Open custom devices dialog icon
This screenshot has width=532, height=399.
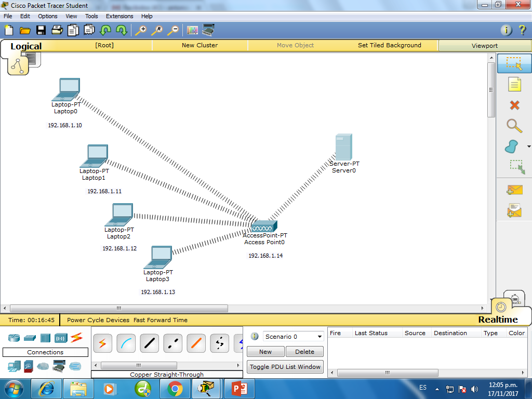208,30
